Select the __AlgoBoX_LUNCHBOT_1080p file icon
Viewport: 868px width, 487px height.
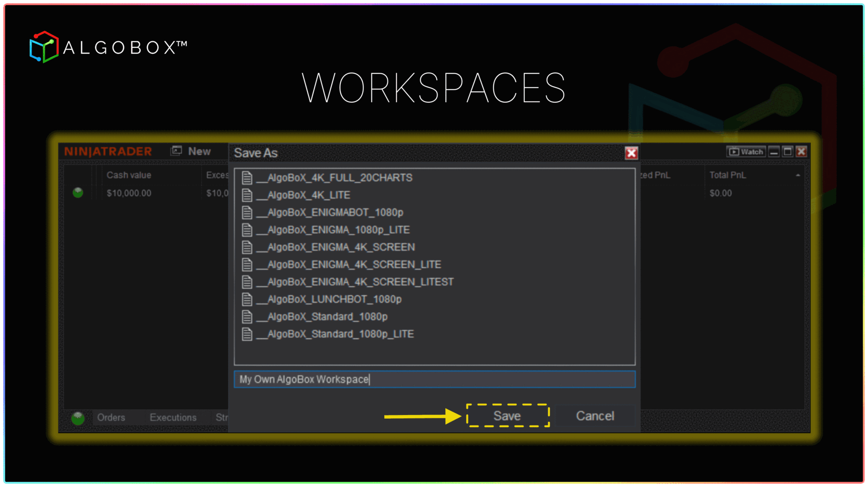(x=247, y=299)
